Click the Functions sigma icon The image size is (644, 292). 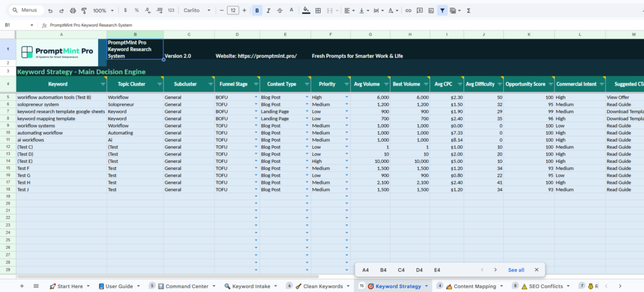pos(469,10)
